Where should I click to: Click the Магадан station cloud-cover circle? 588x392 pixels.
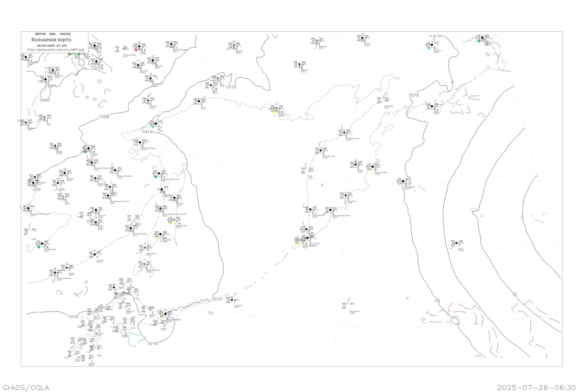(x=276, y=109)
